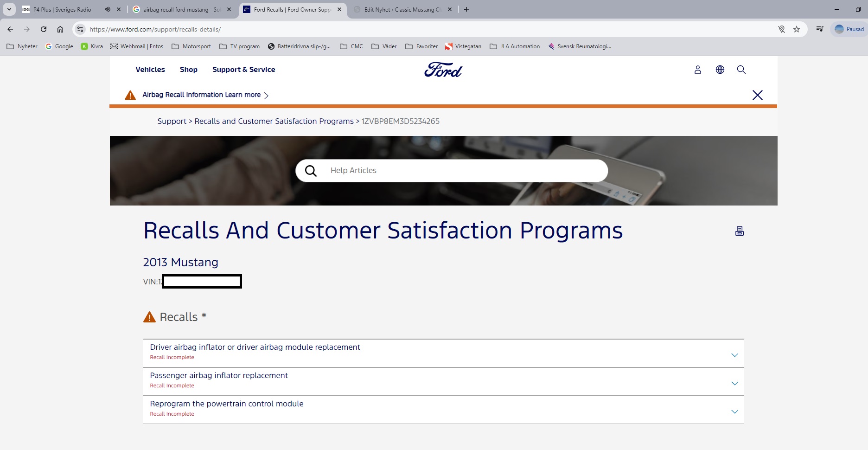Print the recalls page via printer icon

[x=740, y=231]
